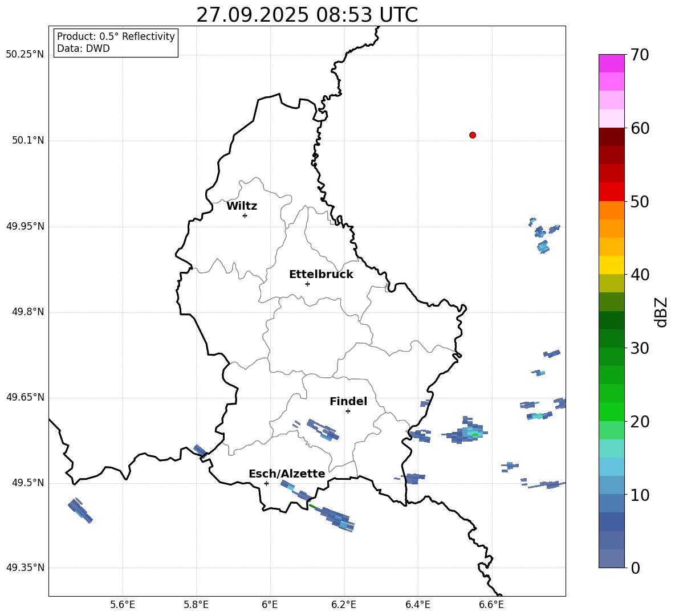Click the 49.8°N latitude label
The width and height of the screenshot is (675, 616).
pyautogui.click(x=28, y=312)
